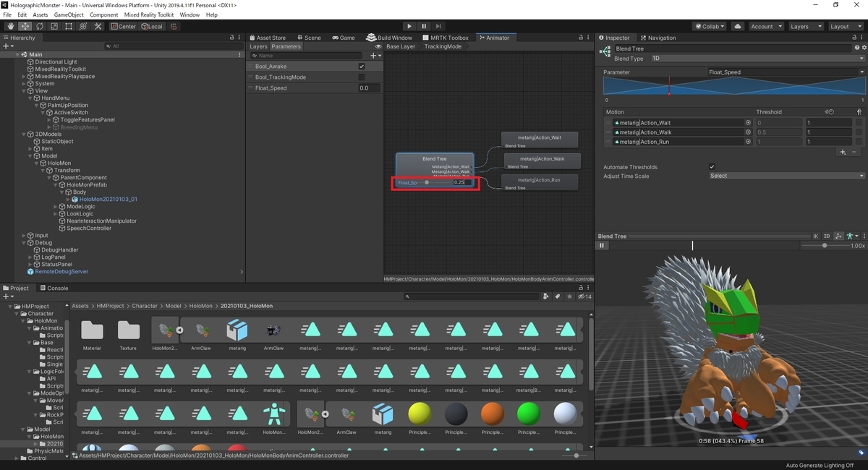Image resolution: width=868 pixels, height=470 pixels.
Task: Select the Scale tool in toolbar
Action: click(x=54, y=26)
